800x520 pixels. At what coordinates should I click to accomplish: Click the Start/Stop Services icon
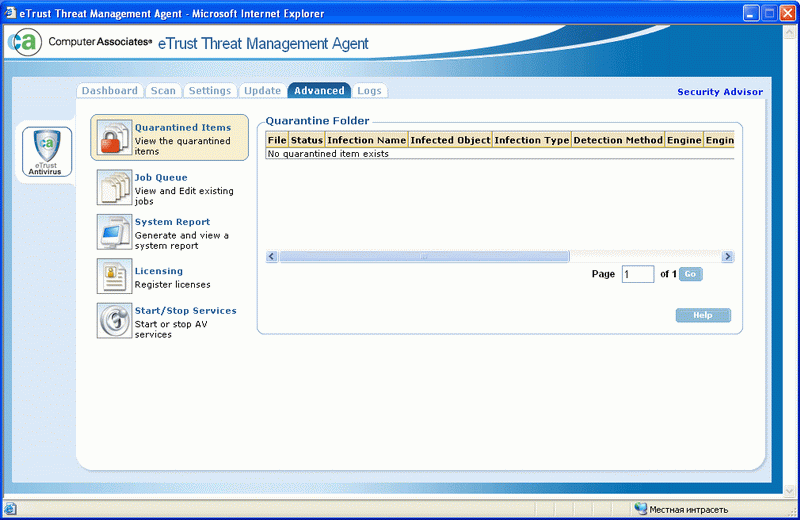click(114, 320)
